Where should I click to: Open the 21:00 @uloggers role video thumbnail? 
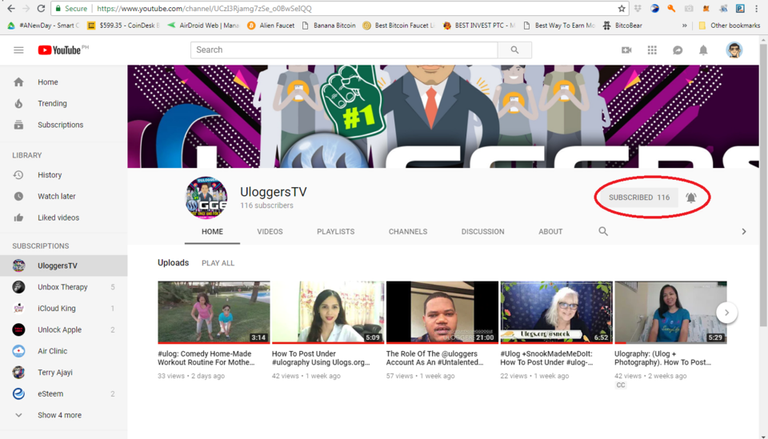pyautogui.click(x=442, y=312)
